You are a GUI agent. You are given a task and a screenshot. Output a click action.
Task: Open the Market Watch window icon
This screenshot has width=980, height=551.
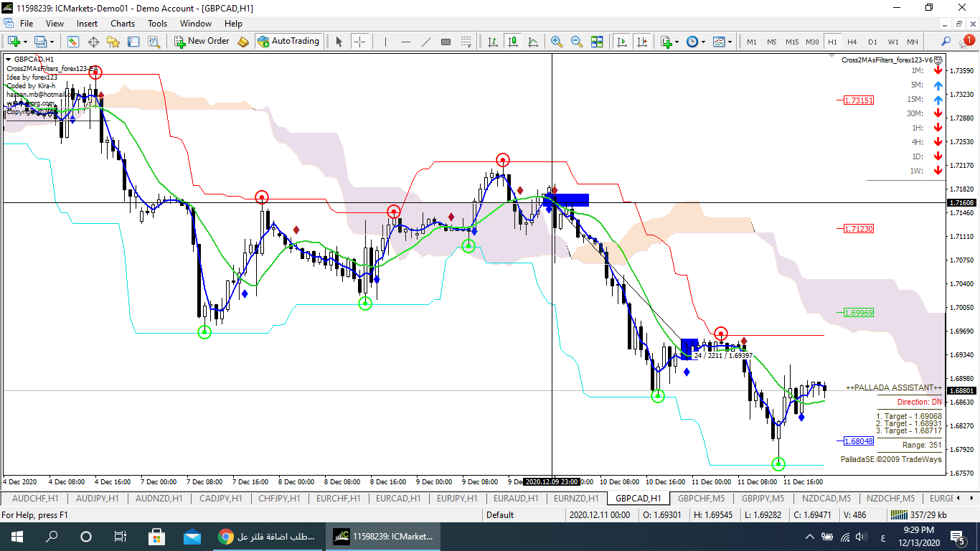click(x=73, y=42)
